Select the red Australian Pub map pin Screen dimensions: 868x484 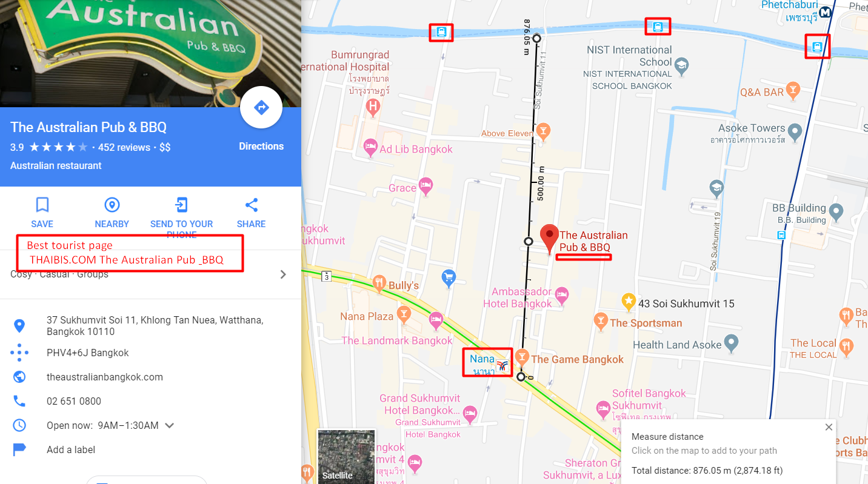point(549,239)
